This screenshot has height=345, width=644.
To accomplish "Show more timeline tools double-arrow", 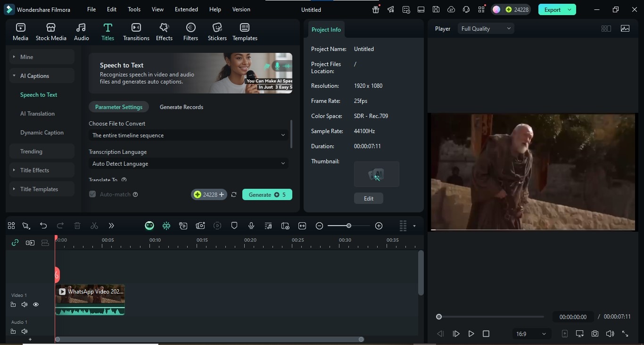I will pyautogui.click(x=111, y=226).
